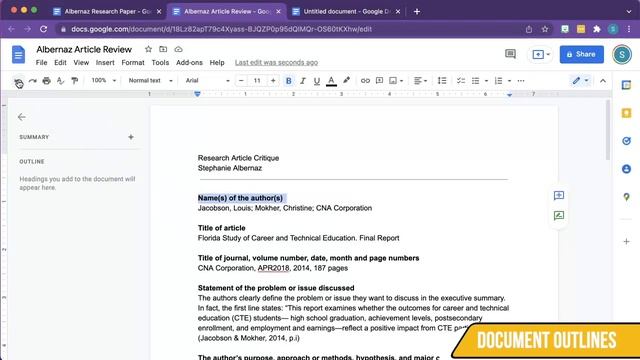640x360 pixels.
Task: Open the Help menu
Action: [x=217, y=62]
